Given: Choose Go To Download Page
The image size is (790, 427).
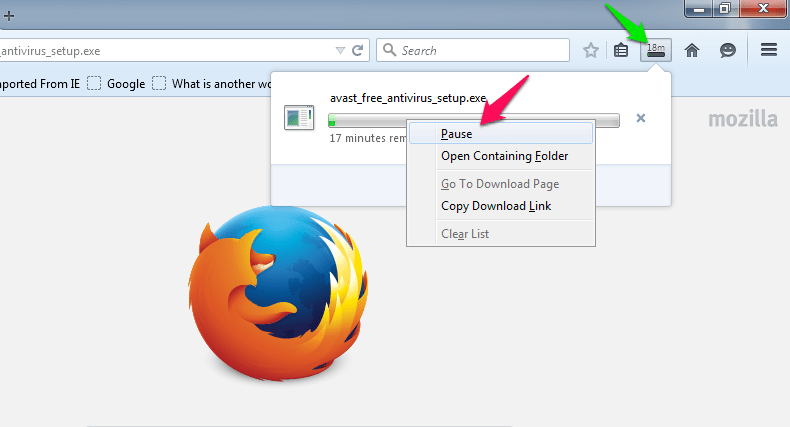Looking at the screenshot, I should (501, 184).
